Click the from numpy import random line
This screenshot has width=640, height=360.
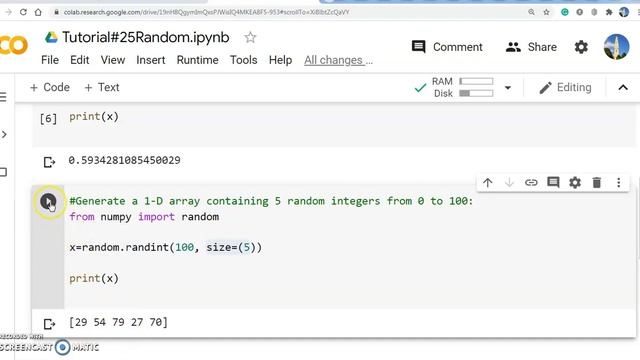point(144,217)
